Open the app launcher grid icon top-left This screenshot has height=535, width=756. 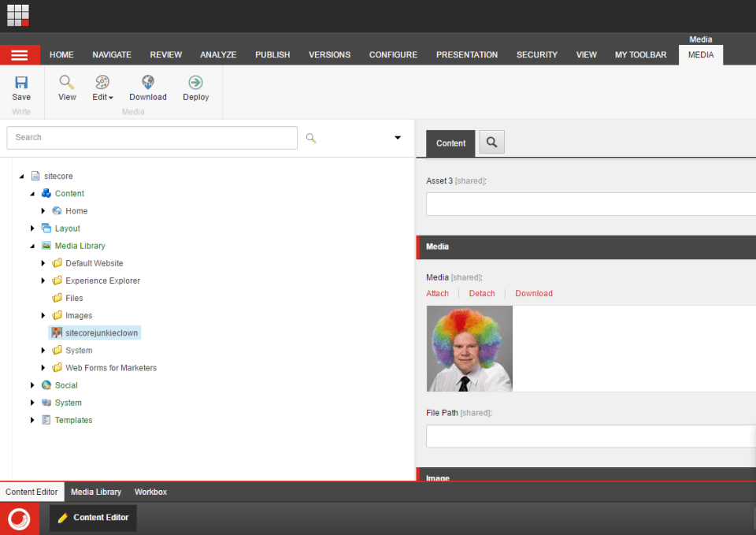pyautogui.click(x=17, y=15)
